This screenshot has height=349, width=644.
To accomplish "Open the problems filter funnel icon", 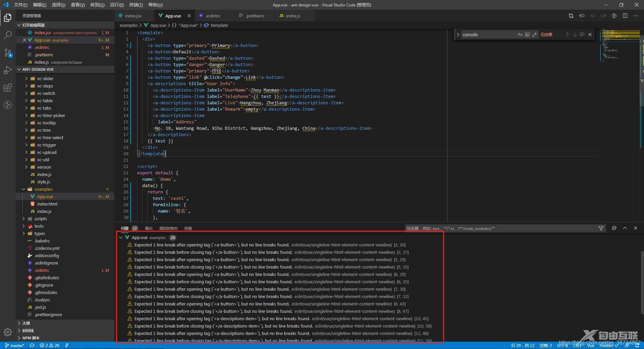I will pos(601,228).
